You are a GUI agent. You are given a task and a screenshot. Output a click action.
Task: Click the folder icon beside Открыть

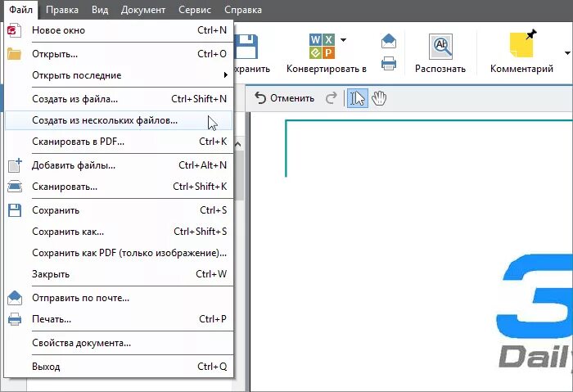(14, 54)
